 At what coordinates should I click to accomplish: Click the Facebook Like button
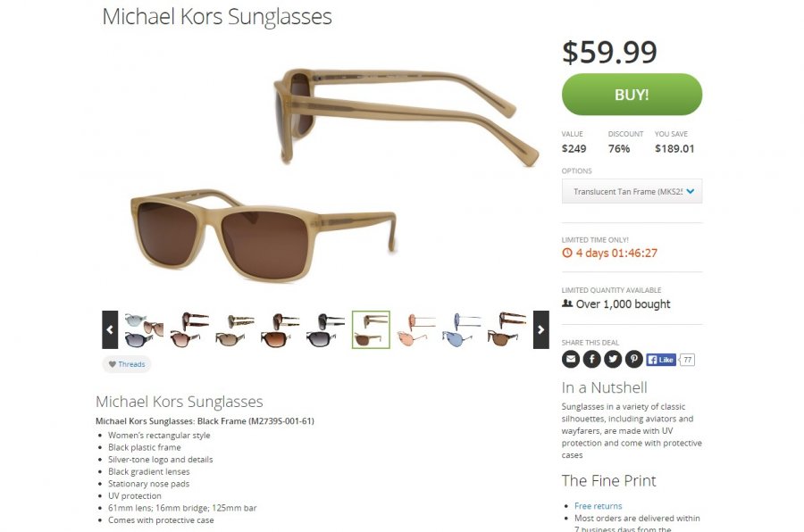660,360
